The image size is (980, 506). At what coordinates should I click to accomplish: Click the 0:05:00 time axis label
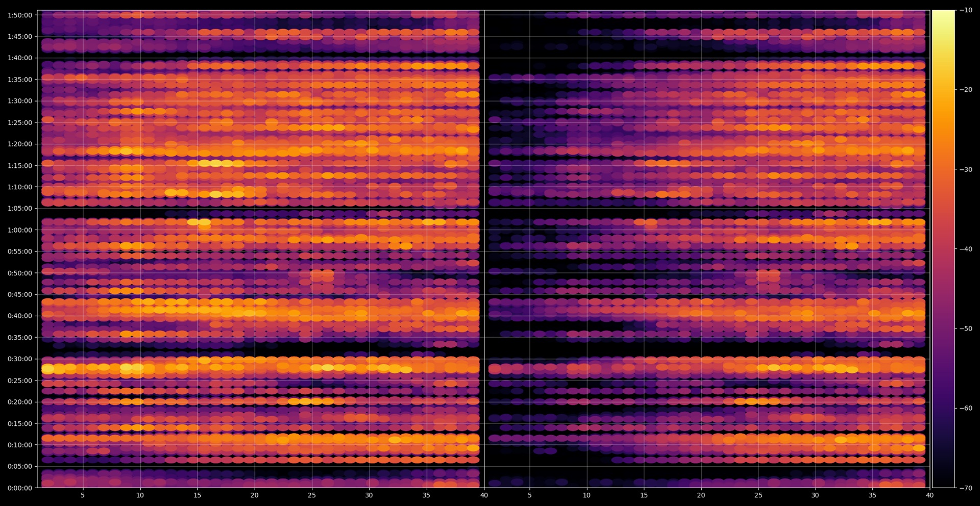pyautogui.click(x=20, y=466)
